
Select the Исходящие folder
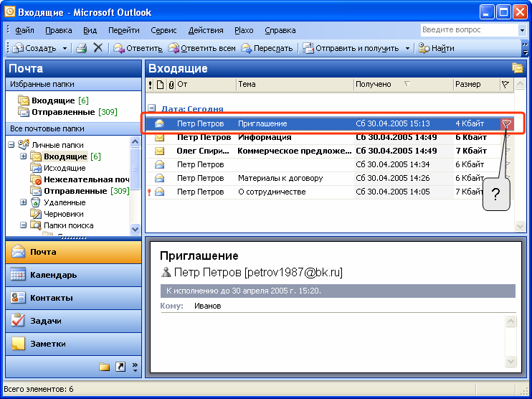[x=58, y=168]
